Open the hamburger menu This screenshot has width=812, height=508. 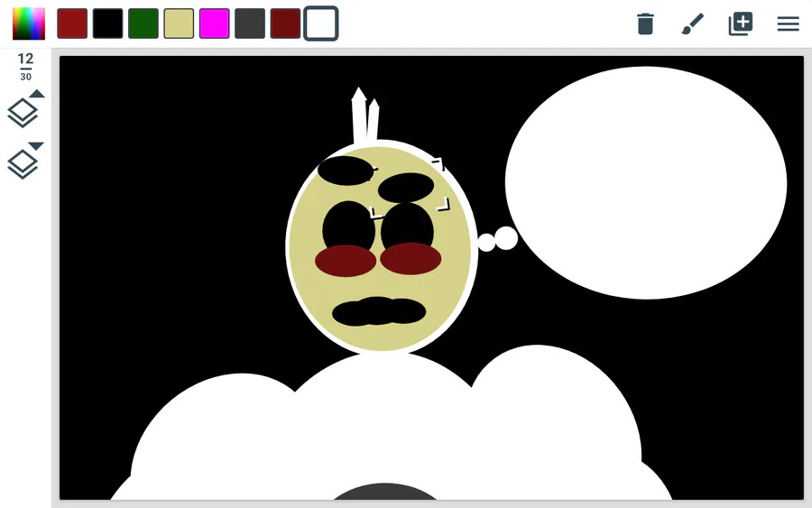click(x=789, y=23)
